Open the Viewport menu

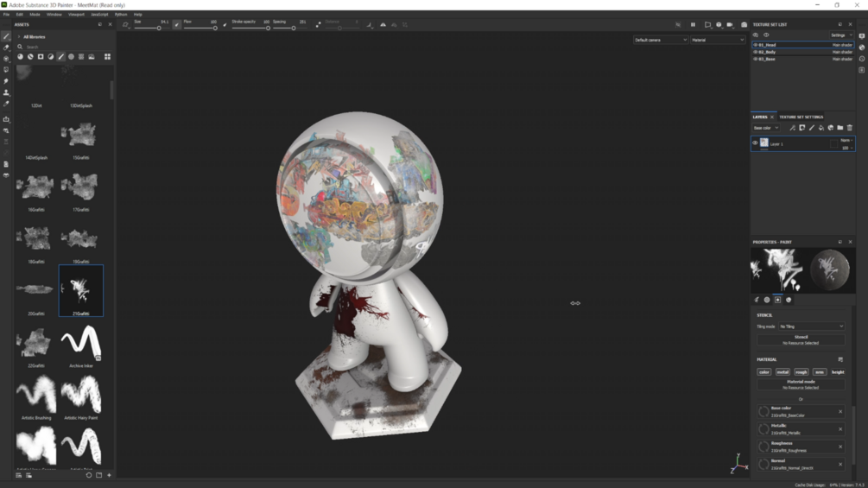(76, 15)
